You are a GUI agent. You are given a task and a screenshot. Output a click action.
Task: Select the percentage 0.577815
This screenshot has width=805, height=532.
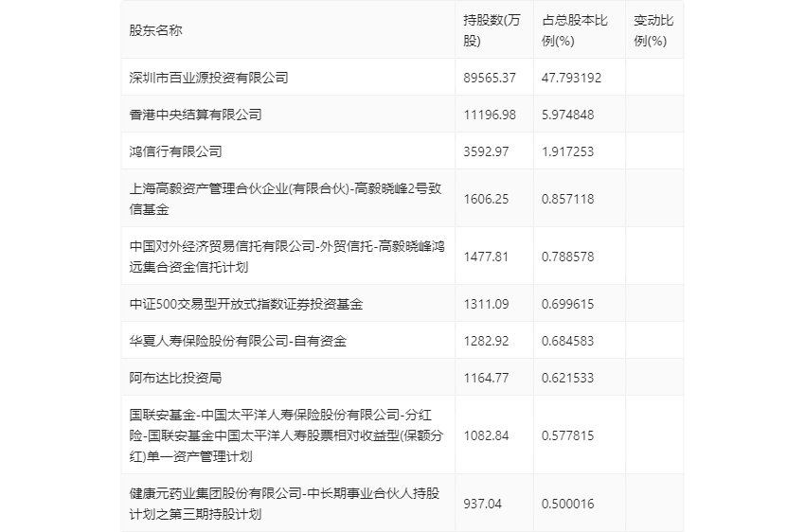(x=567, y=436)
